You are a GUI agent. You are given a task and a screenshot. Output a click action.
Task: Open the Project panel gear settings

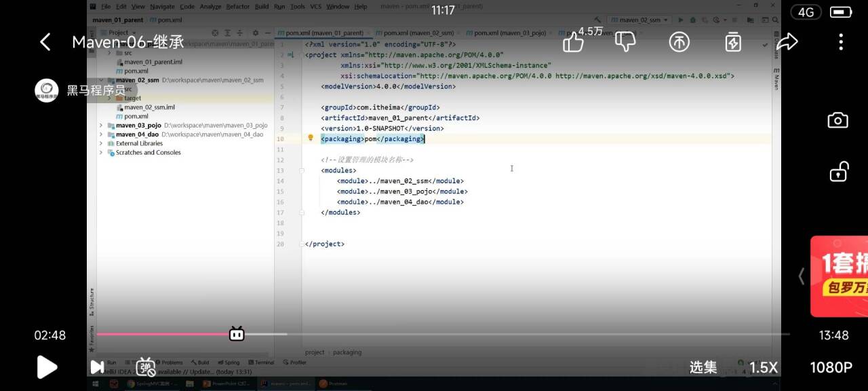click(256, 33)
